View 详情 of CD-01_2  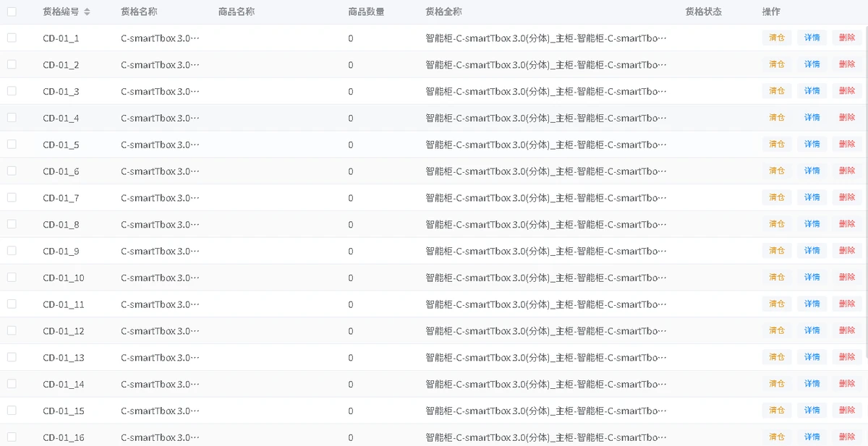(812, 64)
